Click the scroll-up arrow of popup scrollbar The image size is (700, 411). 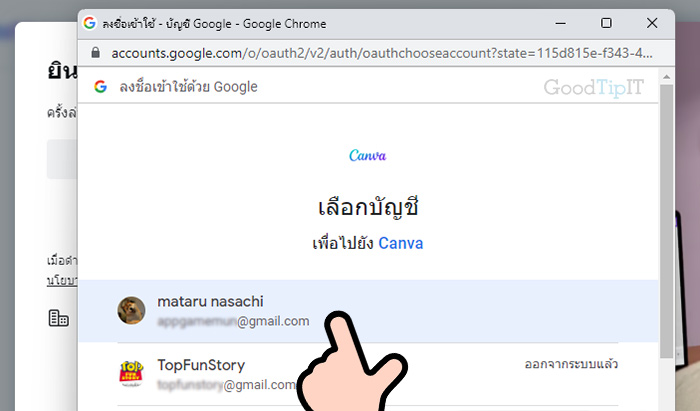pyautogui.click(x=667, y=77)
